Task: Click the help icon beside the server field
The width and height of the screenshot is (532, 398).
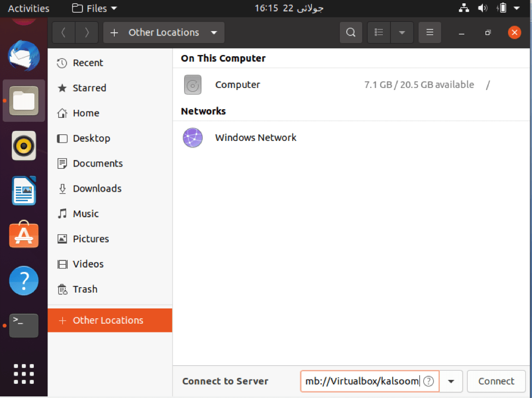Action: (x=429, y=381)
